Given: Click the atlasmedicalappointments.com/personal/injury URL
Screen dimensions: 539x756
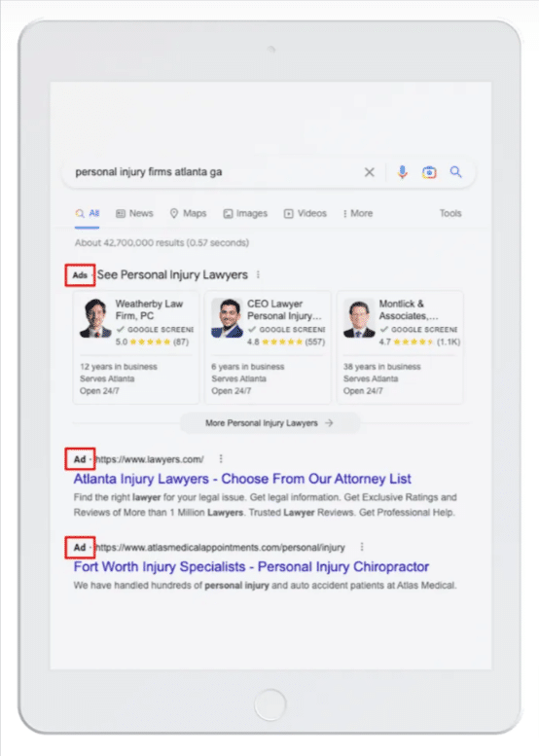Looking at the screenshot, I should [220, 547].
